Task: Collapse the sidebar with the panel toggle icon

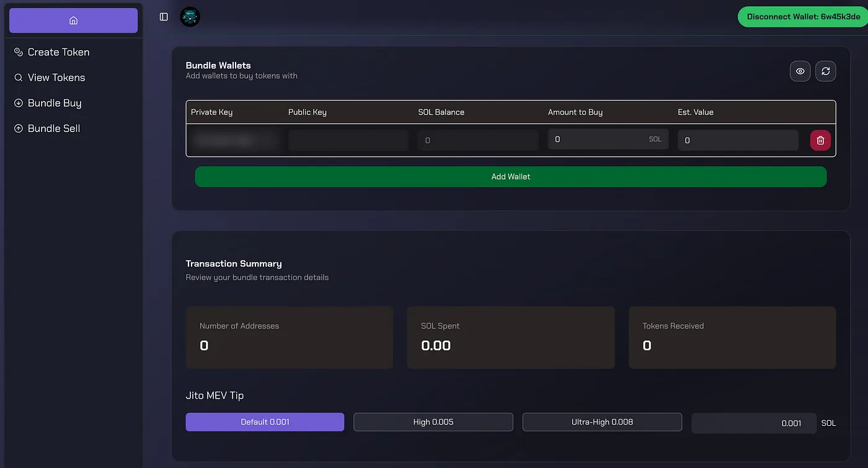Action: [x=164, y=17]
